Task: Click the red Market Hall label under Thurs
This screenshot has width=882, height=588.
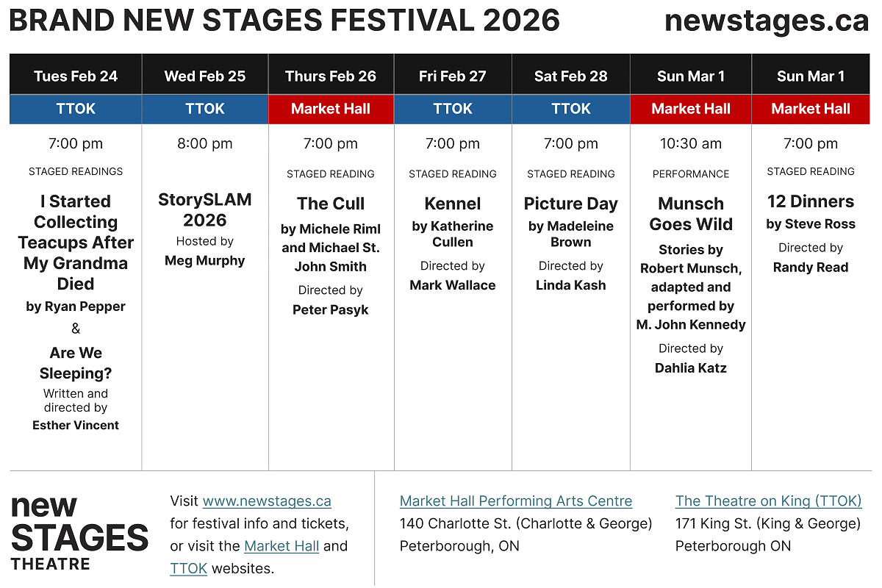Action: pos(331,109)
